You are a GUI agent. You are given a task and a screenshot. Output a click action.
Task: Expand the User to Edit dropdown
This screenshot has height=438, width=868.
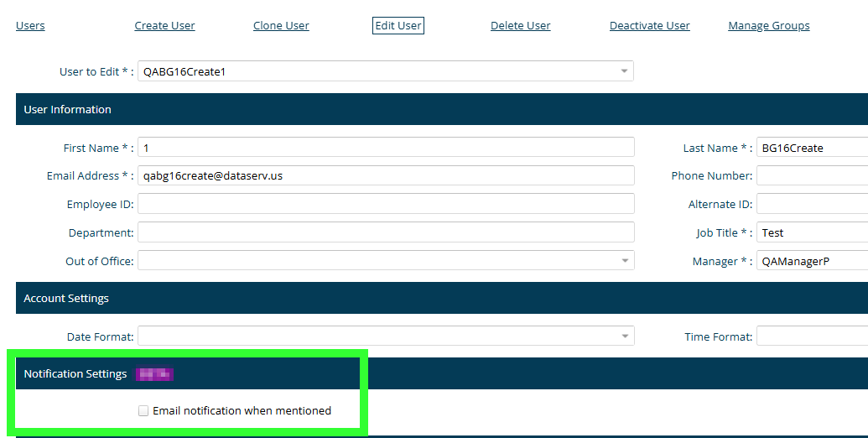pos(386,71)
